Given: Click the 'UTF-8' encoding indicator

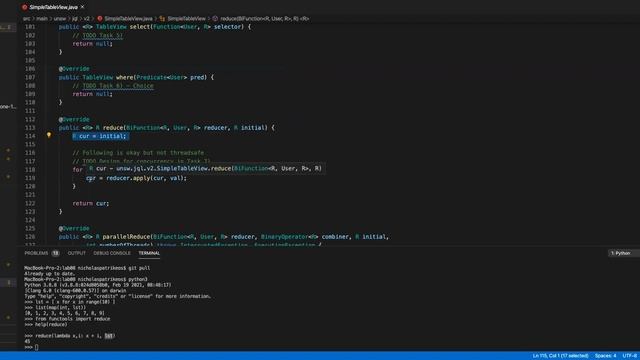Looking at the screenshot, I should pos(629,356).
